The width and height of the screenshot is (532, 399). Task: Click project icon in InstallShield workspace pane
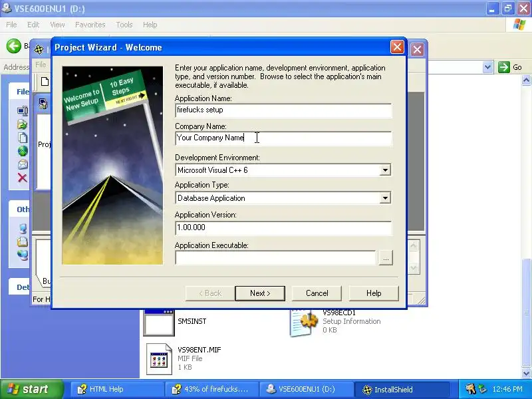point(43,104)
